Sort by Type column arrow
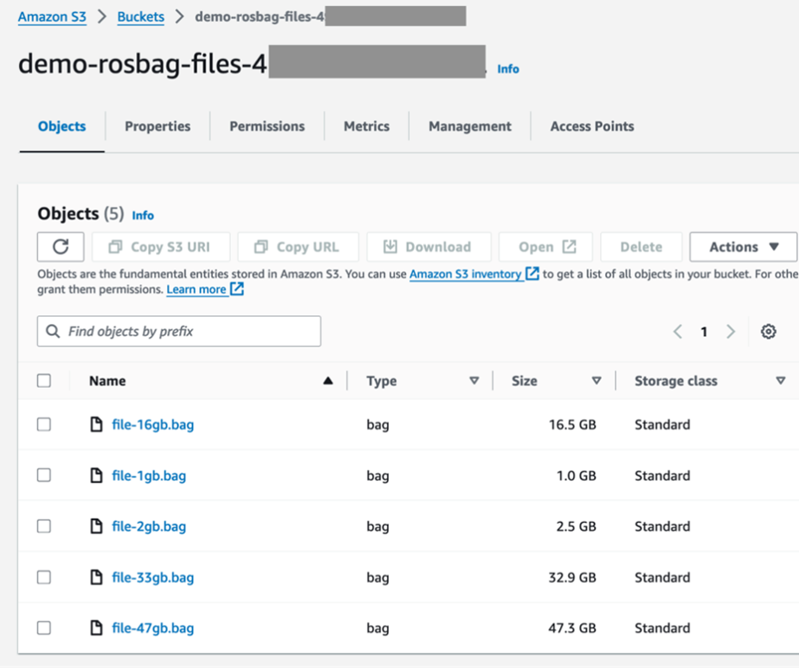 click(x=474, y=380)
